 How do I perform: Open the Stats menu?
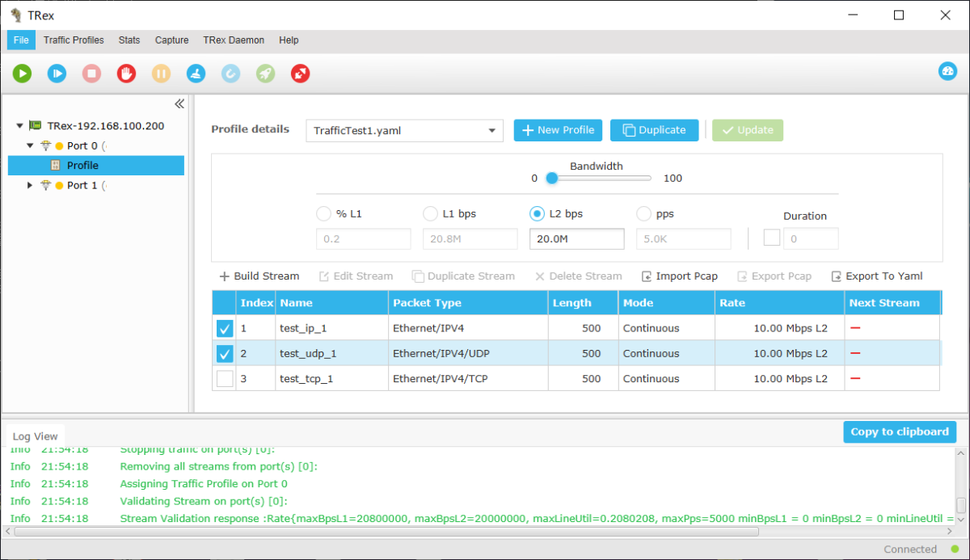pyautogui.click(x=129, y=40)
